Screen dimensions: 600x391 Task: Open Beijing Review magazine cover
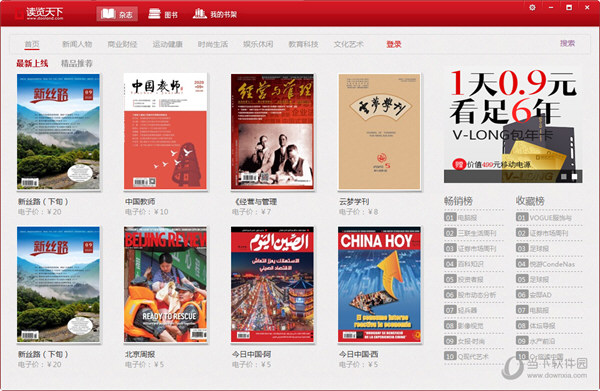pos(165,284)
